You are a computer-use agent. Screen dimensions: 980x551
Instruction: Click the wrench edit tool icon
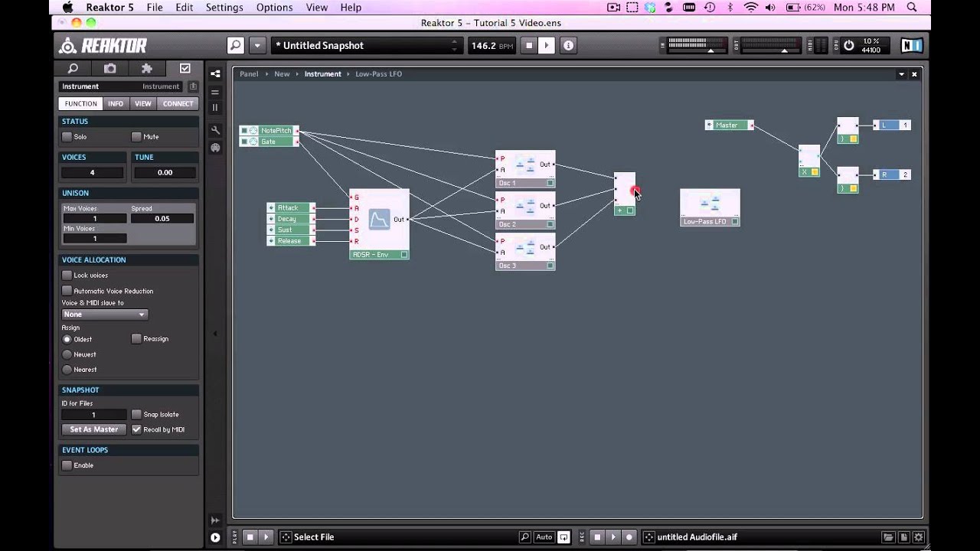(x=215, y=130)
